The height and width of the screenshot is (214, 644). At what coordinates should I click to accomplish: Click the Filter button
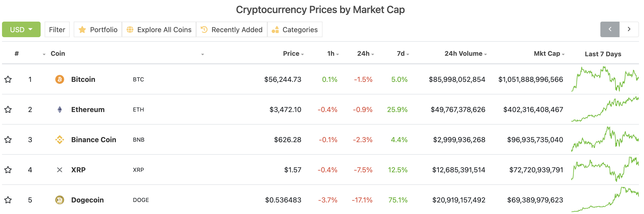pos(57,29)
